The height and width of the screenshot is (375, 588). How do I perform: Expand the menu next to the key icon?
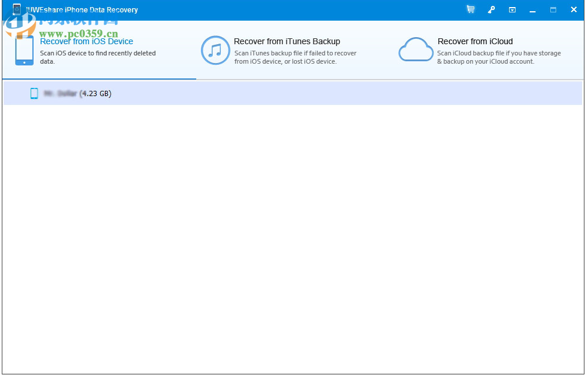[x=512, y=9]
